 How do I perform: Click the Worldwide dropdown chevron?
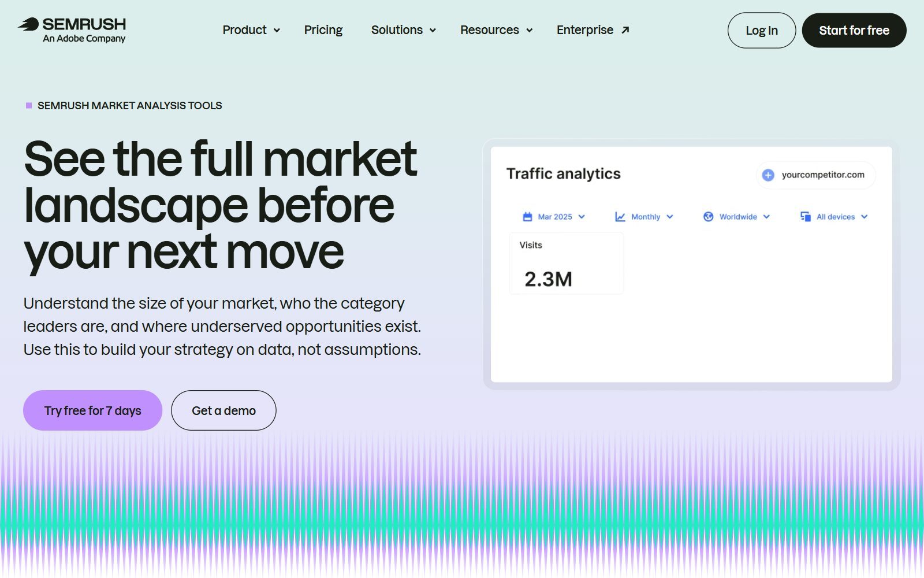(766, 217)
